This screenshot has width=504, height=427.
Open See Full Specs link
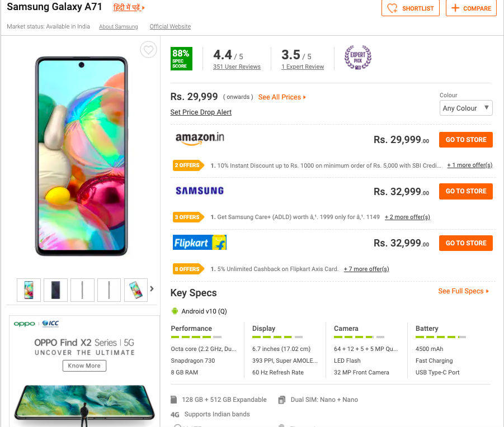463,291
